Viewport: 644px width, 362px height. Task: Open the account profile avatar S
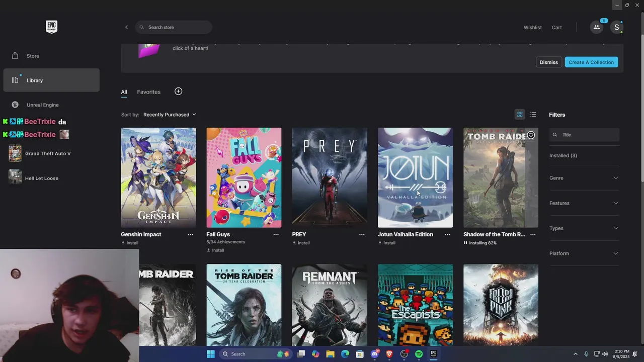[616, 27]
